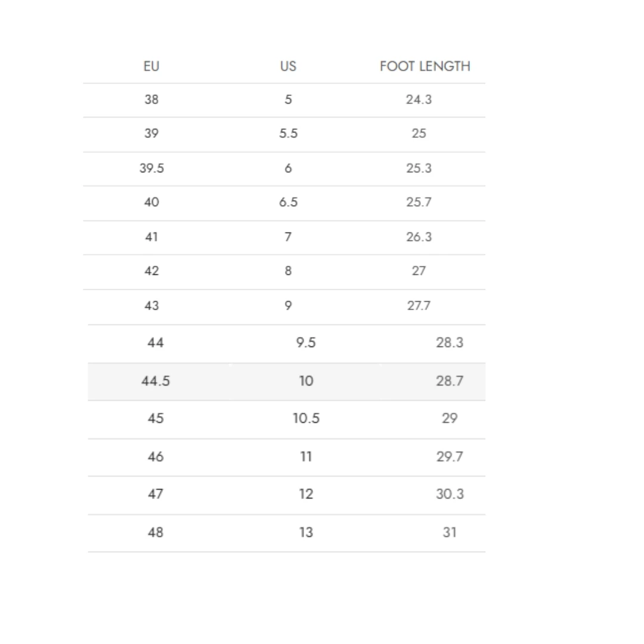Screen dimensions: 644x644
Task: Select EU size 39.5 cell
Action: [151, 169]
